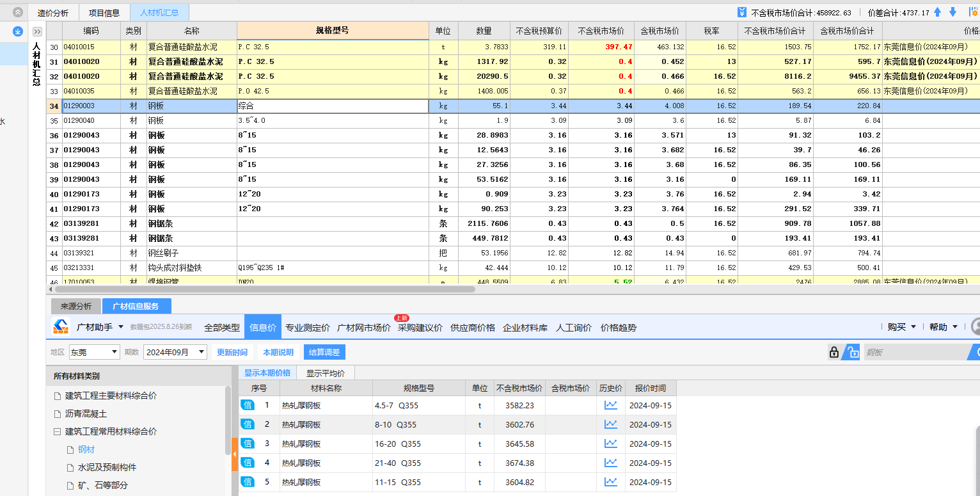This screenshot has width=980, height=496.
Task: Collapse the top panel with double-chevron icon
Action: [x=18, y=12]
